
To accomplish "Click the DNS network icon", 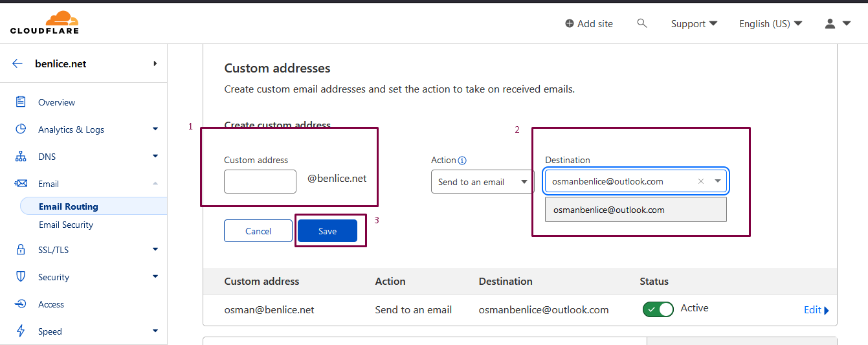I will [x=21, y=156].
